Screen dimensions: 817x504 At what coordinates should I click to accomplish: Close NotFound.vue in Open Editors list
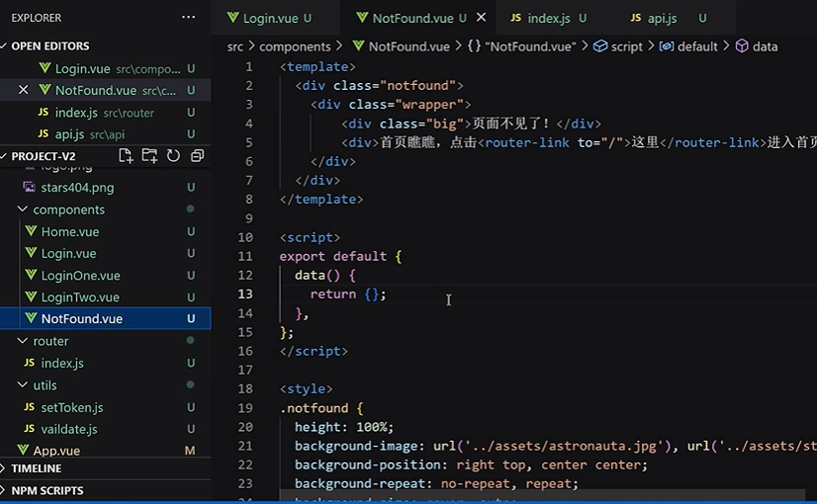click(24, 90)
